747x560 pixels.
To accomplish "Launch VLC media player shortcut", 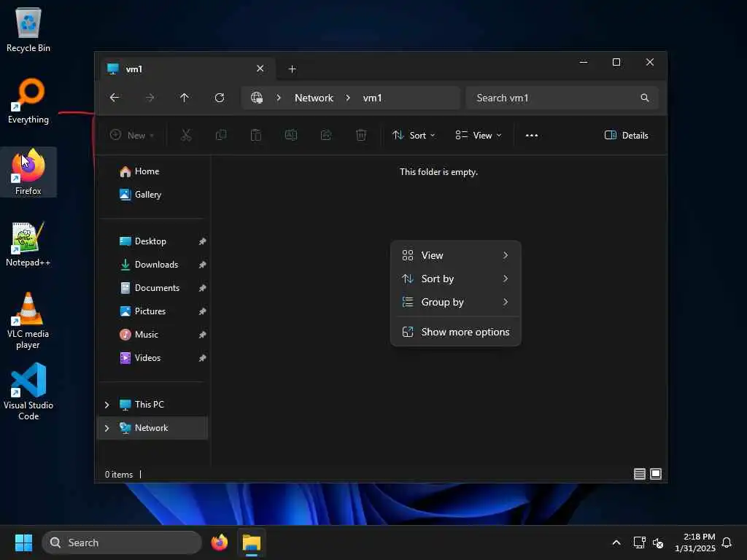I will click(x=28, y=321).
